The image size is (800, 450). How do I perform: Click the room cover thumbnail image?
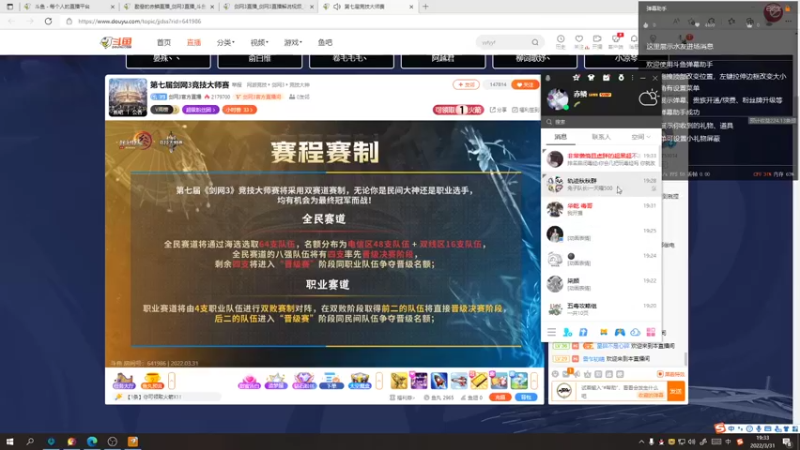click(x=128, y=97)
